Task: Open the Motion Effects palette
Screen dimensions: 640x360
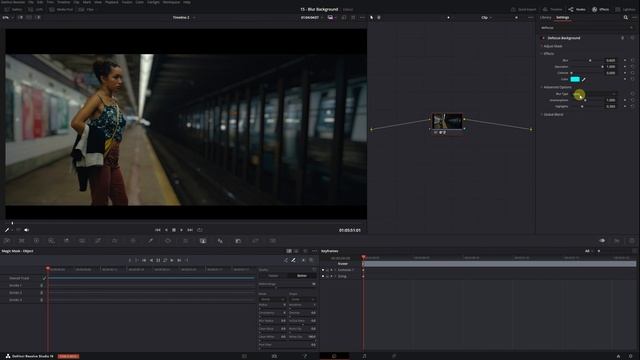Action: 82,241
